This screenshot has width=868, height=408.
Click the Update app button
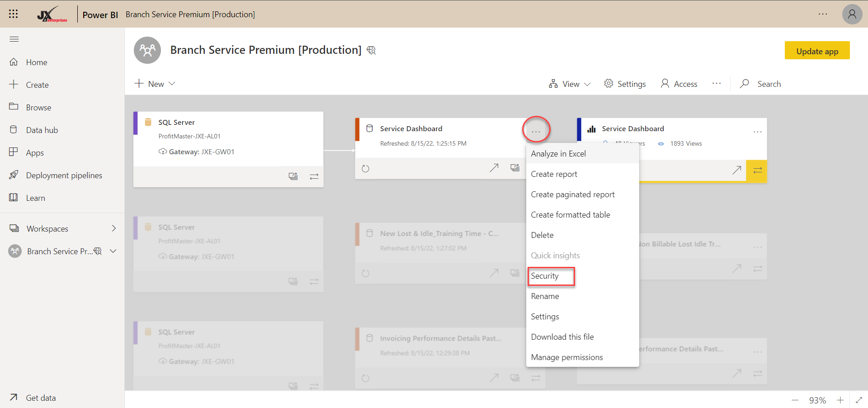click(x=817, y=51)
